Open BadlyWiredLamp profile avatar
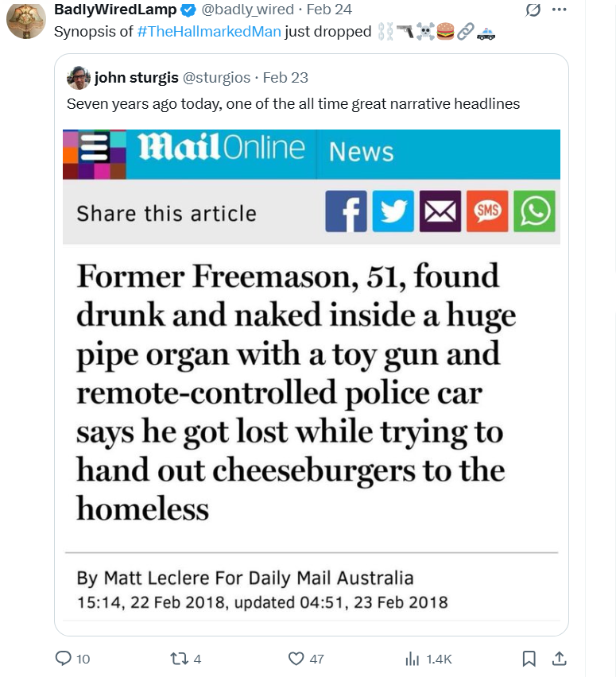This screenshot has width=616, height=677. point(26,19)
